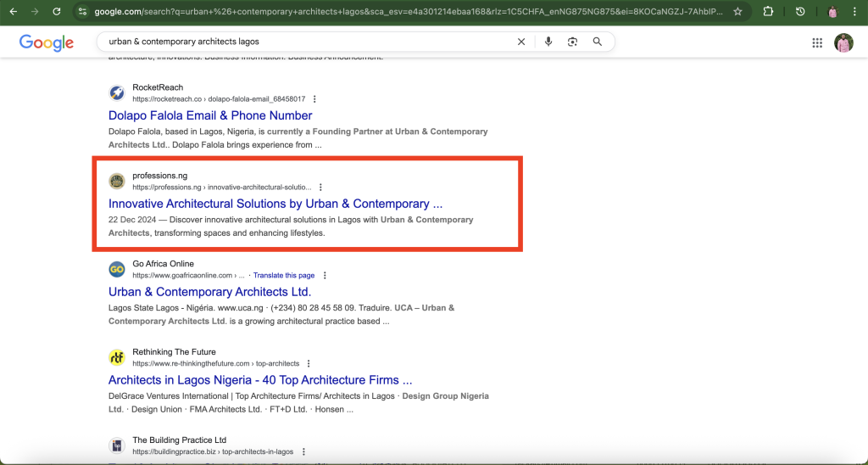Open more options for Rethinking The Future result

click(309, 363)
